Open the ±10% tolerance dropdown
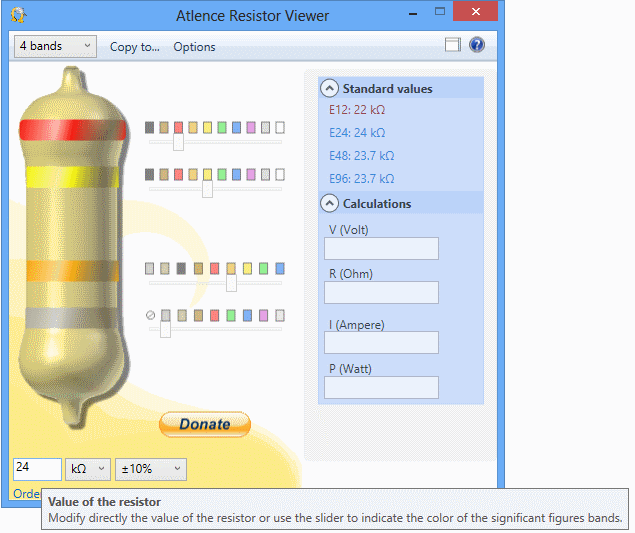Image resolution: width=635 pixels, height=533 pixels. 151,469
